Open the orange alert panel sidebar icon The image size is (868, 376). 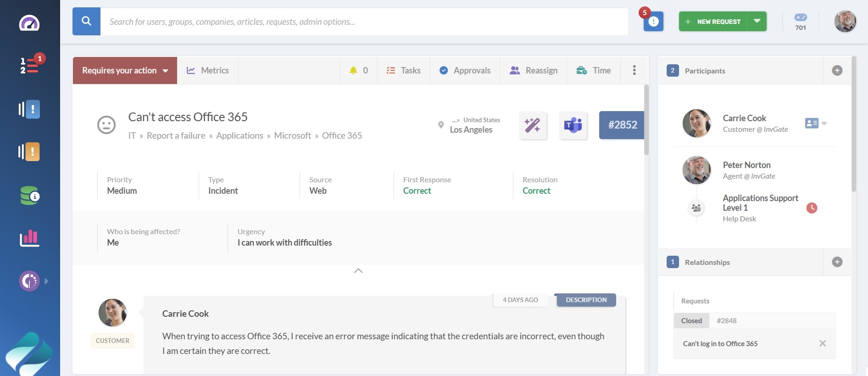click(29, 152)
